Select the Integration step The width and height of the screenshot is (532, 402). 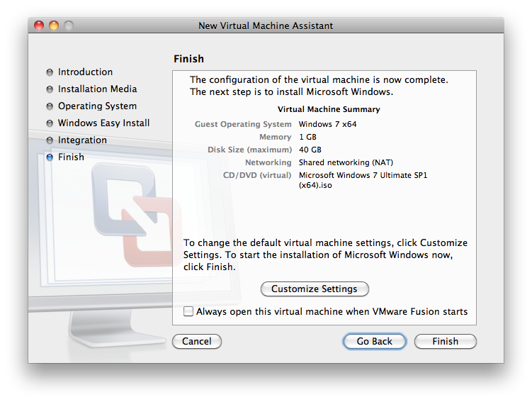(x=82, y=140)
